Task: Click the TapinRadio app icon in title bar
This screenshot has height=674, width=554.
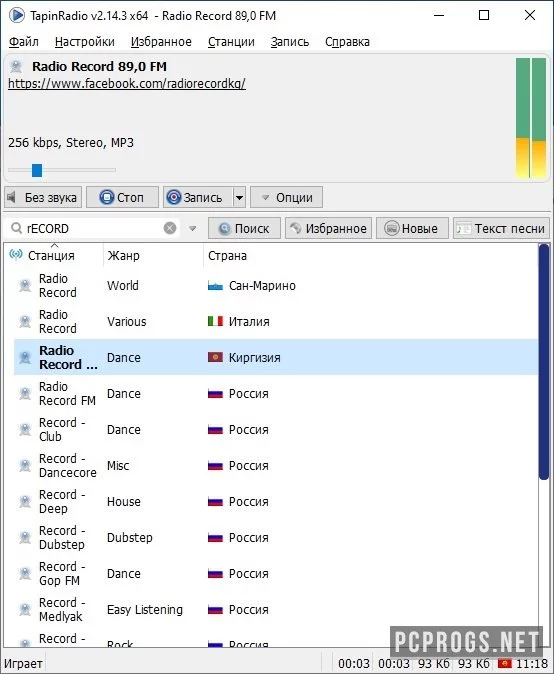Action: tap(17, 15)
